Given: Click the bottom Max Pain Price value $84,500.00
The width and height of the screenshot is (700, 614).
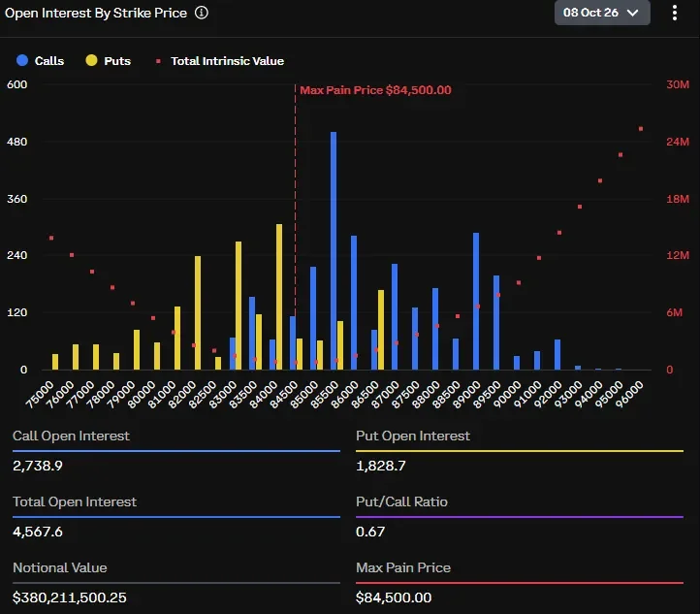Looking at the screenshot, I should pos(394,598).
